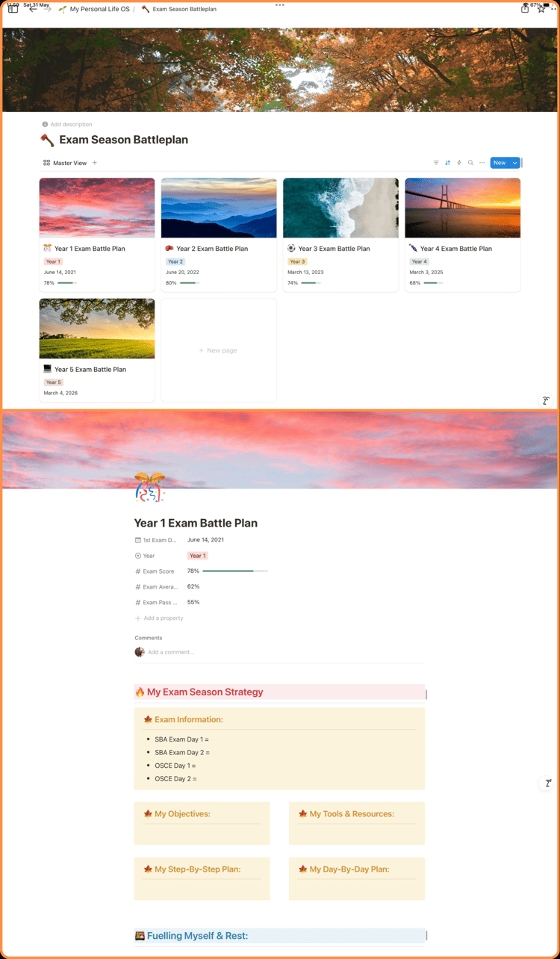
Task: Open the Year property tag on Year 1 page
Action: click(197, 556)
